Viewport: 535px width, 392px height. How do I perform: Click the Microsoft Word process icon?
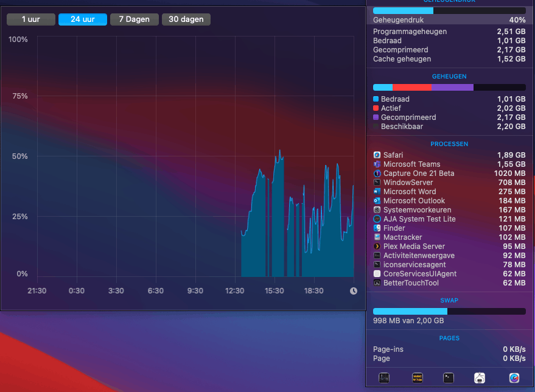(377, 191)
